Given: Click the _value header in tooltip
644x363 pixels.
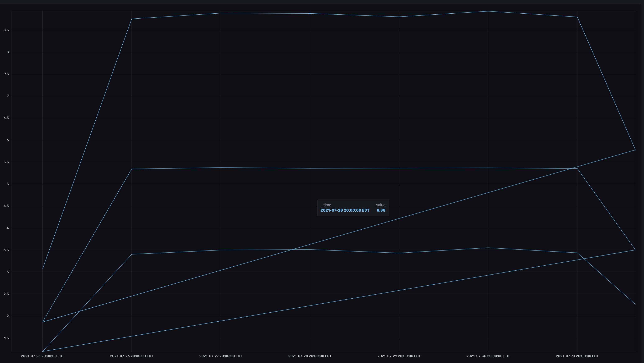Looking at the screenshot, I should 379,205.
